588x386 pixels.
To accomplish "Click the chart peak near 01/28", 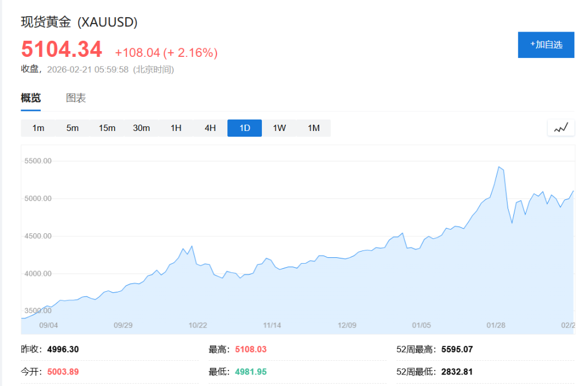I will [x=500, y=168].
